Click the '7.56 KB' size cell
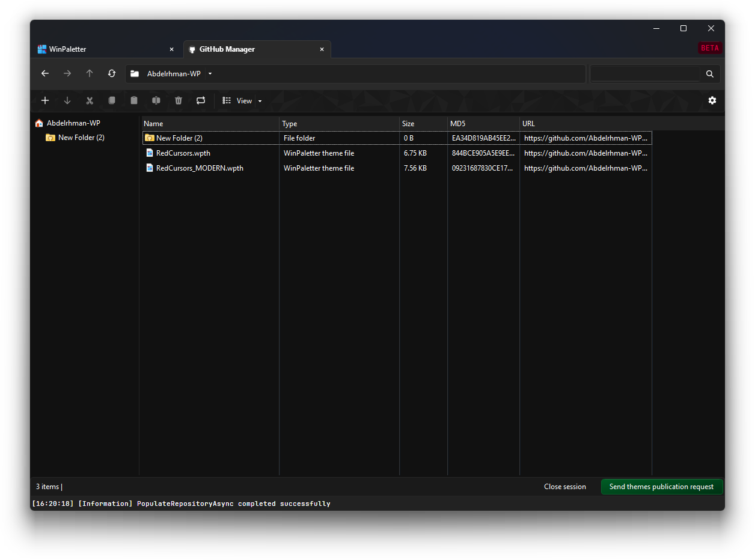Viewport: 755px width, 560px height. [x=415, y=168]
